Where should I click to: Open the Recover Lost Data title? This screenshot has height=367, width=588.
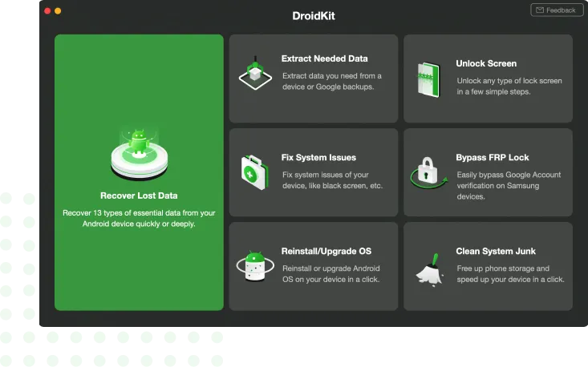pyautogui.click(x=139, y=196)
